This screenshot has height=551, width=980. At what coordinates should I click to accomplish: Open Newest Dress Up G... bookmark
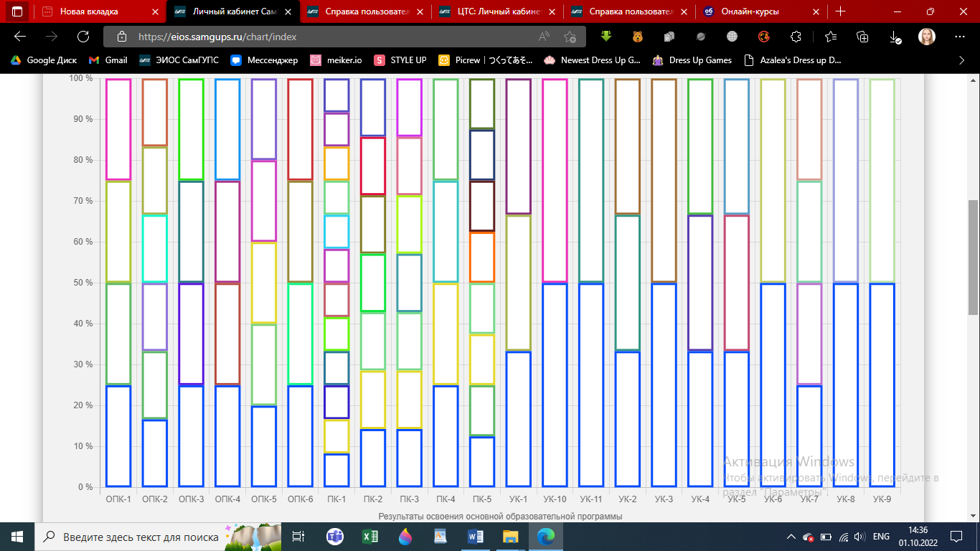pyautogui.click(x=593, y=60)
